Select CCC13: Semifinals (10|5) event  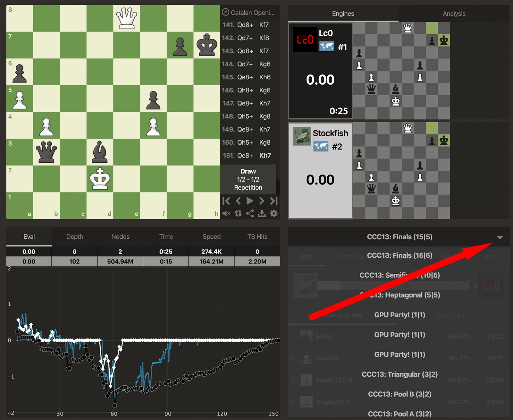[399, 275]
